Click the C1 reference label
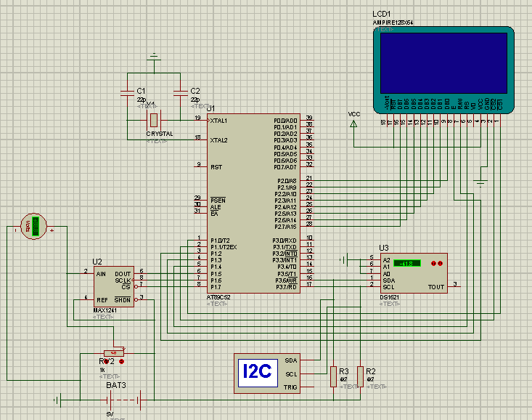This screenshot has width=532, height=420. coord(141,91)
